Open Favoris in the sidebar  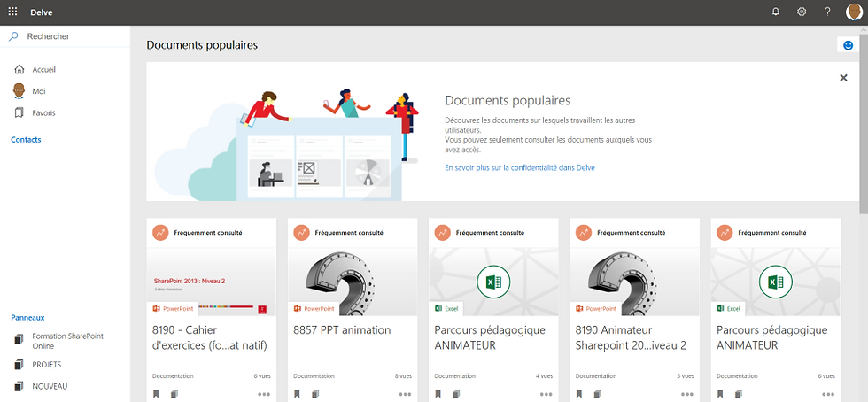43,113
